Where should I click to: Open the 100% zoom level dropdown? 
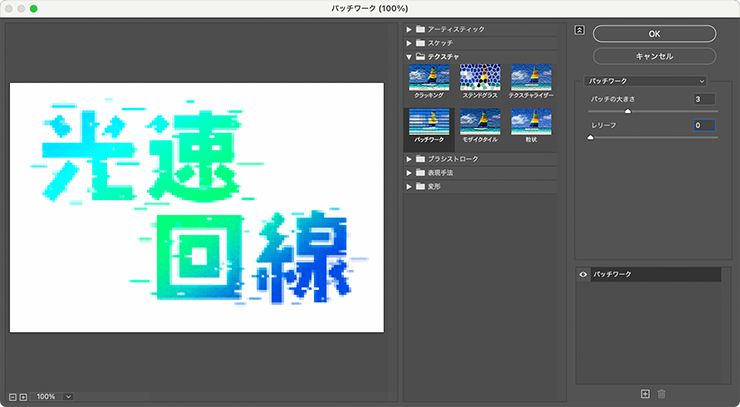[x=68, y=397]
